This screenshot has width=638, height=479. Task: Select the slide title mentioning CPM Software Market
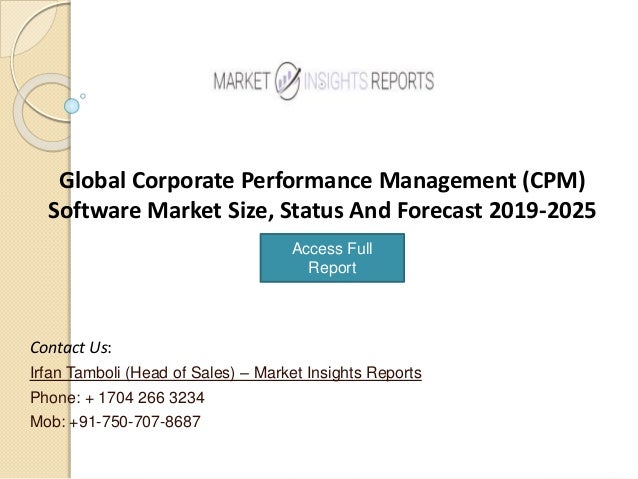click(322, 195)
